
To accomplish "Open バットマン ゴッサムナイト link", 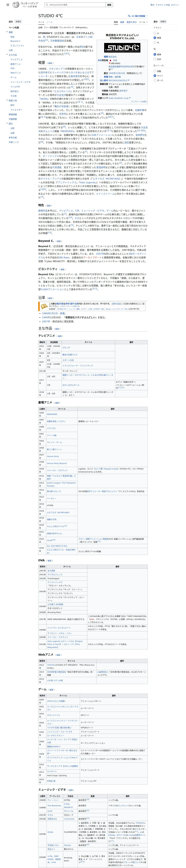I will pyautogui.click(x=59, y=628).
